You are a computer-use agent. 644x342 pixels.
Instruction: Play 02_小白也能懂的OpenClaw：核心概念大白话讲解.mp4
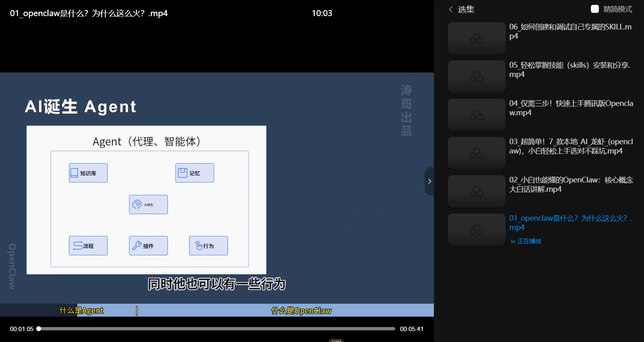(571, 184)
